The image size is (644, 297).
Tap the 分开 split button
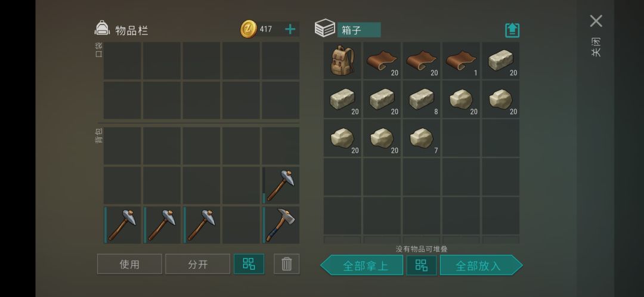pyautogui.click(x=197, y=264)
